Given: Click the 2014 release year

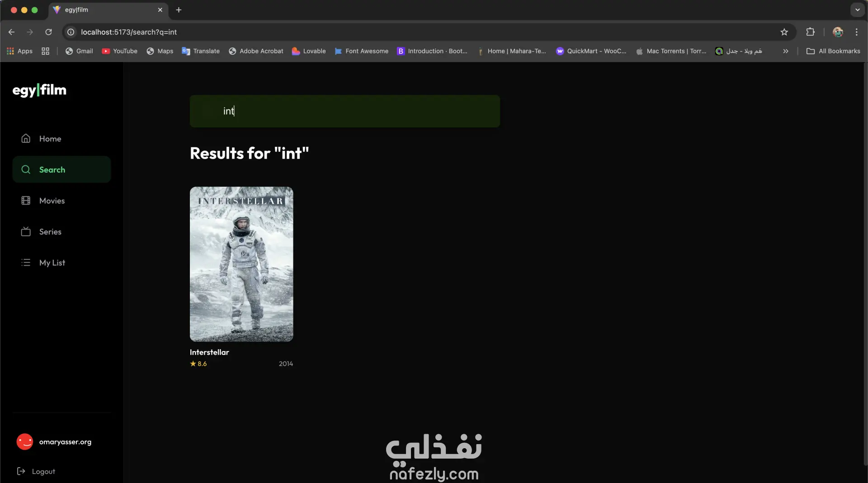Looking at the screenshot, I should [286, 364].
